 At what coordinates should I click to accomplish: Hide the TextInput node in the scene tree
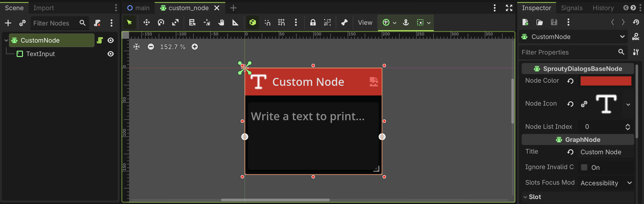[111, 54]
